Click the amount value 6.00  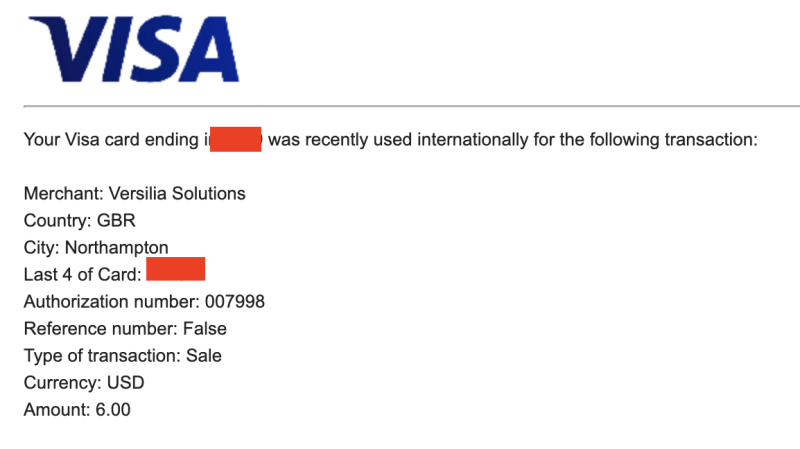(x=112, y=409)
